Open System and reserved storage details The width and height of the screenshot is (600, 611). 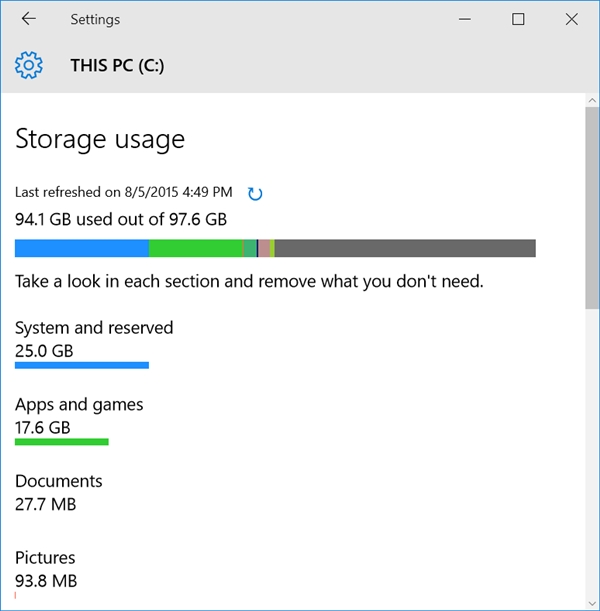[94, 328]
